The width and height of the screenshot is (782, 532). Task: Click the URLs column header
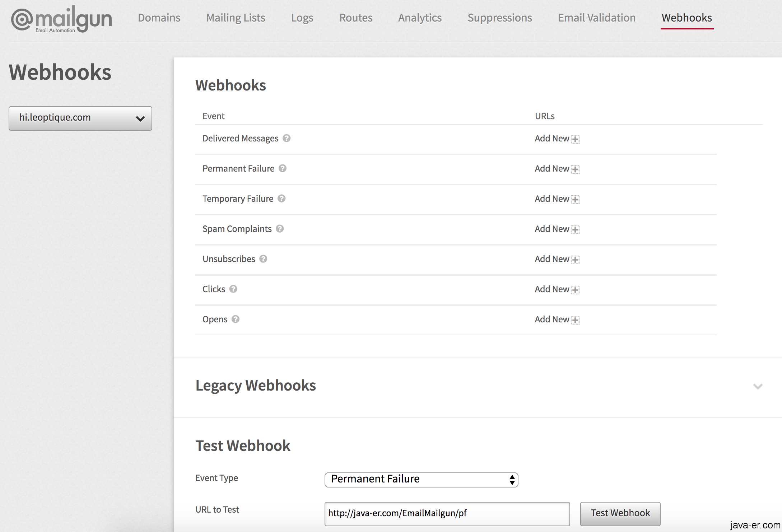pos(545,116)
